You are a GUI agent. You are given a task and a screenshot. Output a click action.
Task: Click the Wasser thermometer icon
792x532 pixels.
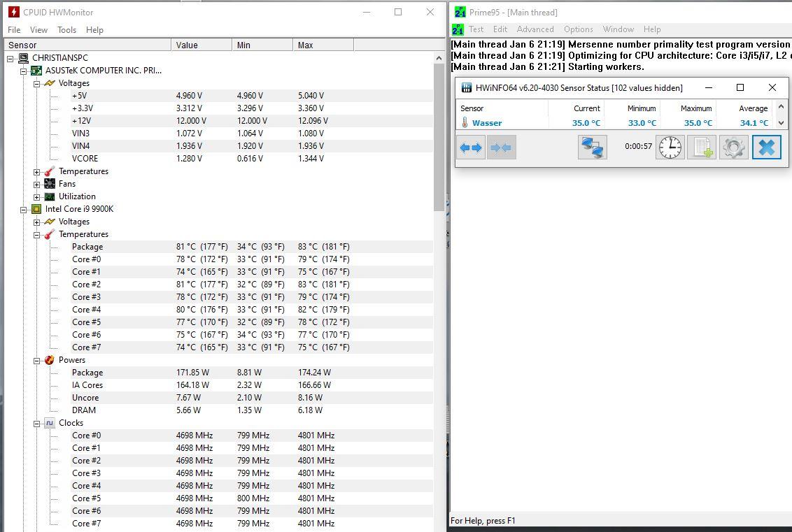coord(465,122)
